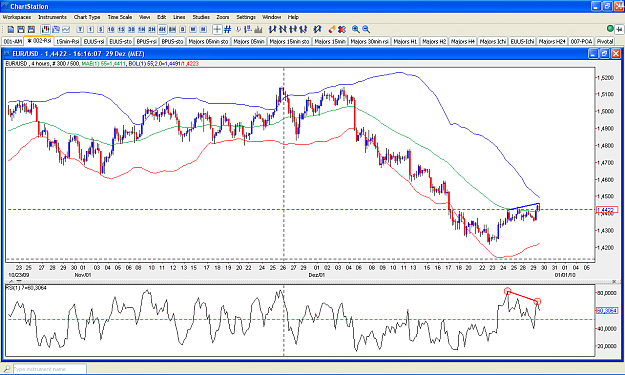Screen dimensions: 625x375
Task: Open the Instruments menu
Action: coord(53,17)
